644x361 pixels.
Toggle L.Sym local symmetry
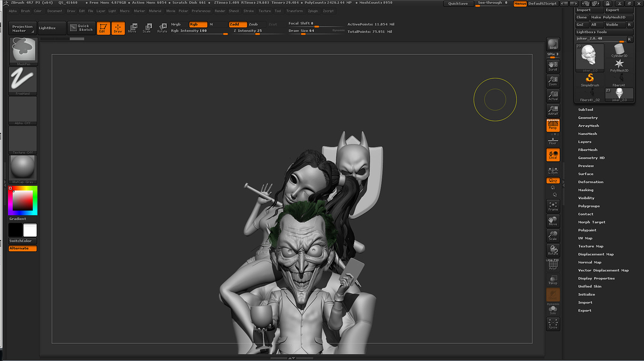[x=553, y=170]
